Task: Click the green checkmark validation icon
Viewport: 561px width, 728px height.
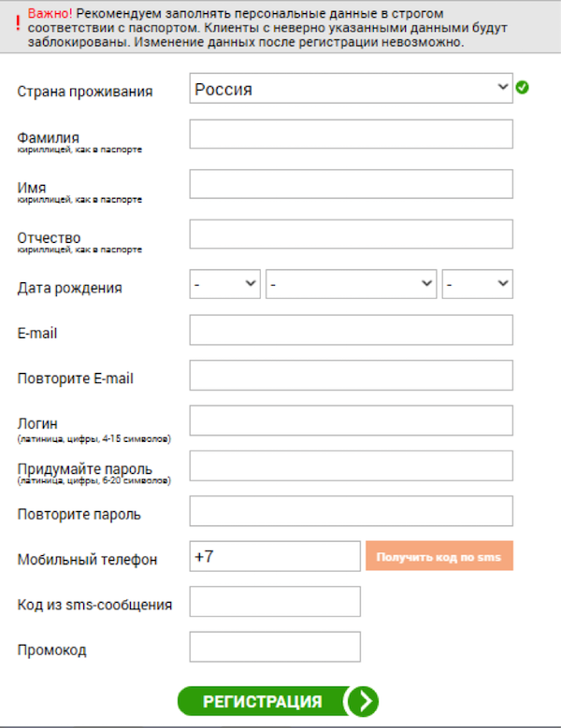Action: pyautogui.click(x=523, y=88)
